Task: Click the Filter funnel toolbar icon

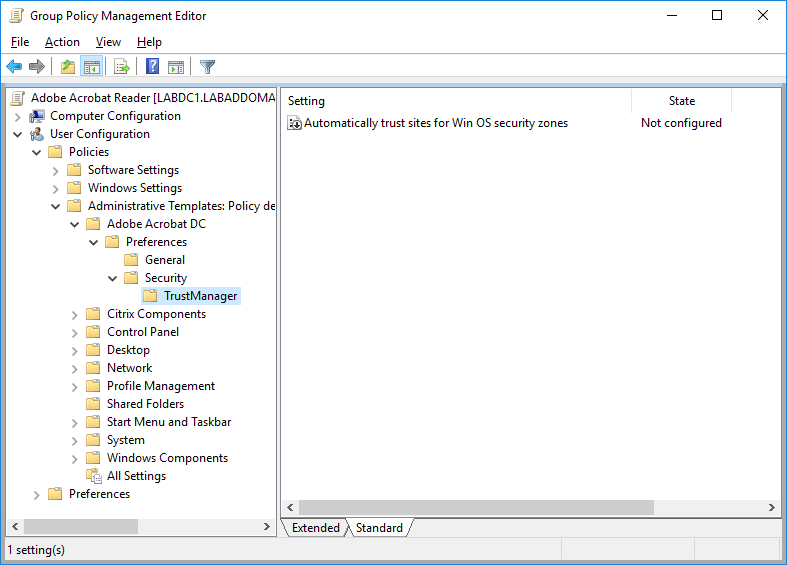Action: [x=207, y=67]
